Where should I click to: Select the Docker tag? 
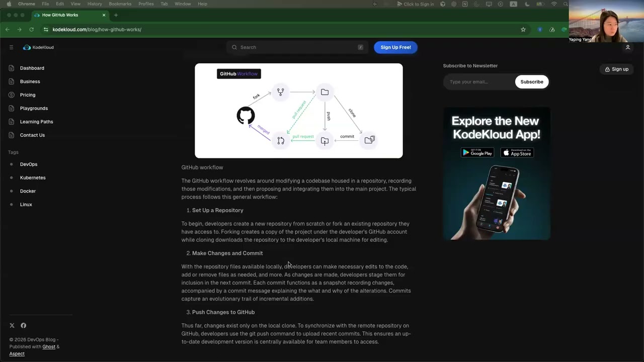pos(28,191)
